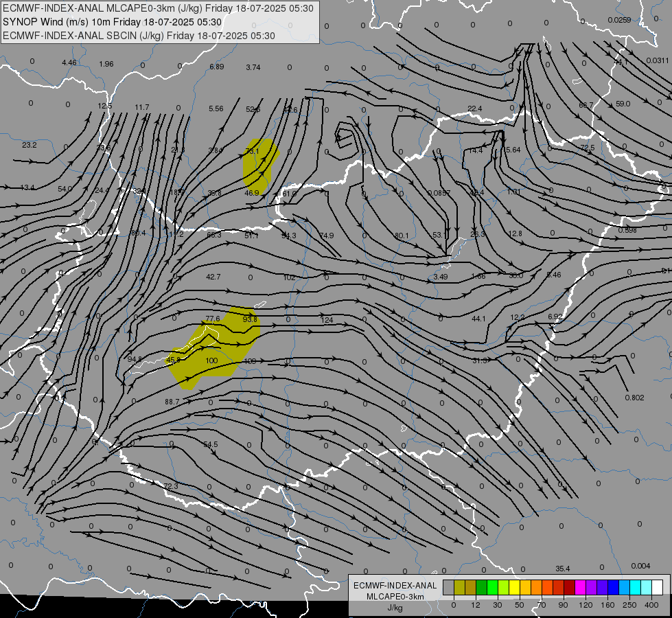This screenshot has height=618, width=672.
Task: Select legend label MLCAPE0-3km
Action: pyautogui.click(x=395, y=597)
